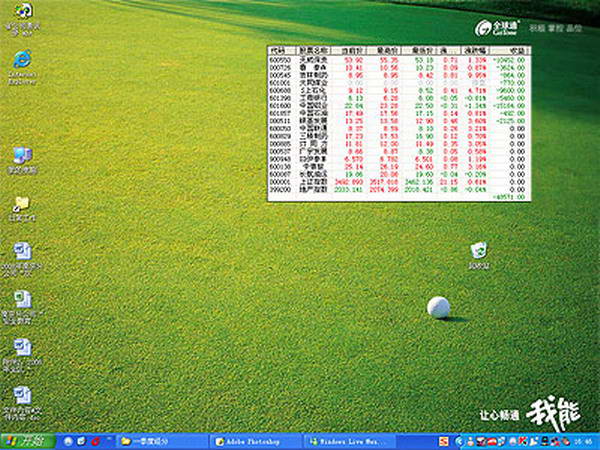Select stock code 601398 row
This screenshot has height=450, width=600.
(398, 98)
